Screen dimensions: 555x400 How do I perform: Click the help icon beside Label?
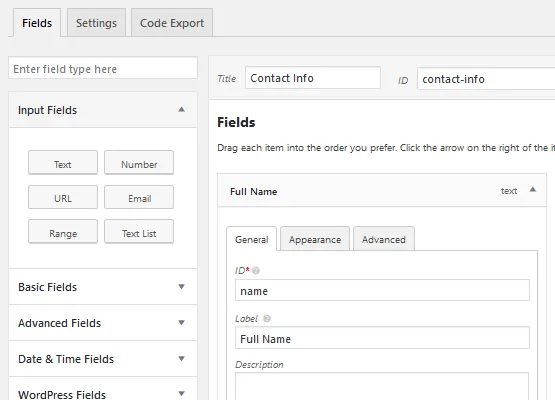click(x=267, y=318)
